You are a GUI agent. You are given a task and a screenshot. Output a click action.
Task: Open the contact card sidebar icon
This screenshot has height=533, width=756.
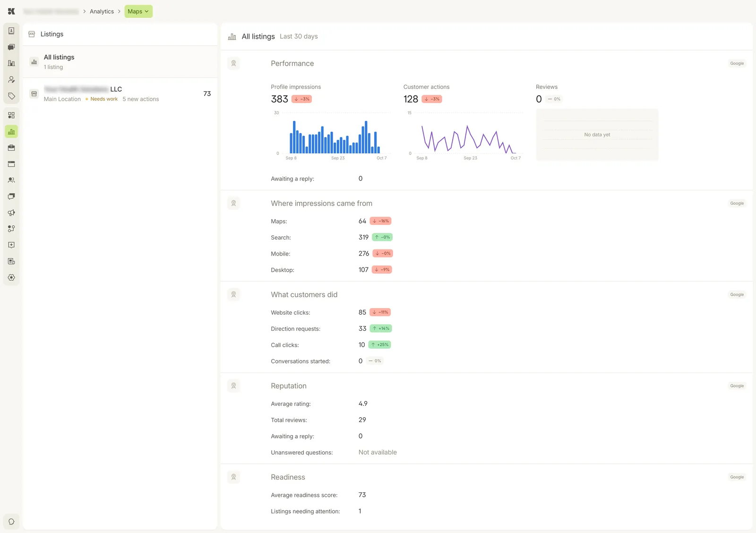point(11,31)
